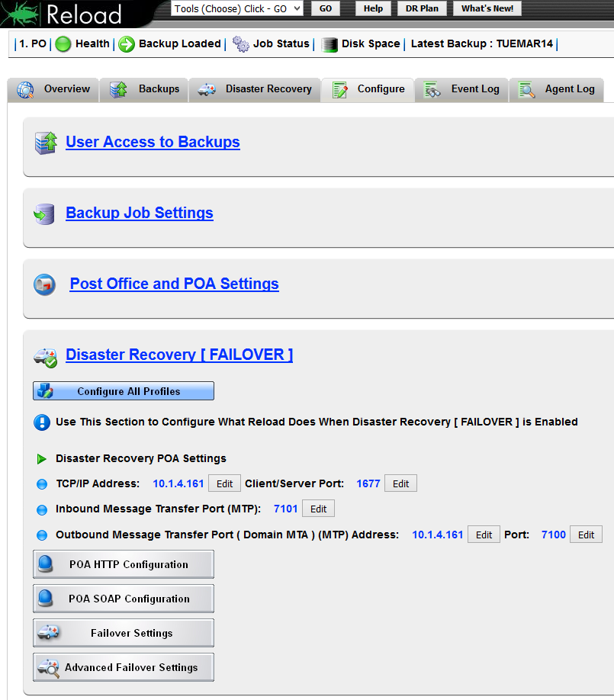
Task: Click the User Access to Backups icon
Action: [46, 143]
